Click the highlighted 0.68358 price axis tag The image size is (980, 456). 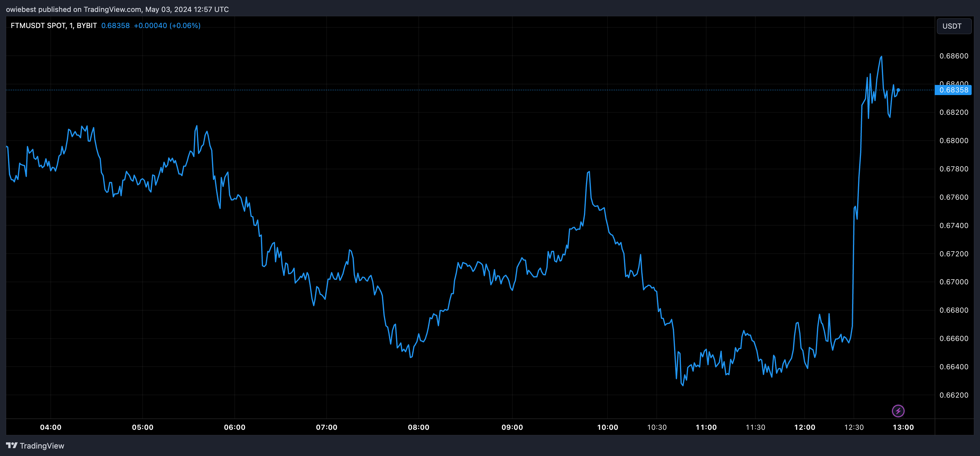pyautogui.click(x=953, y=90)
